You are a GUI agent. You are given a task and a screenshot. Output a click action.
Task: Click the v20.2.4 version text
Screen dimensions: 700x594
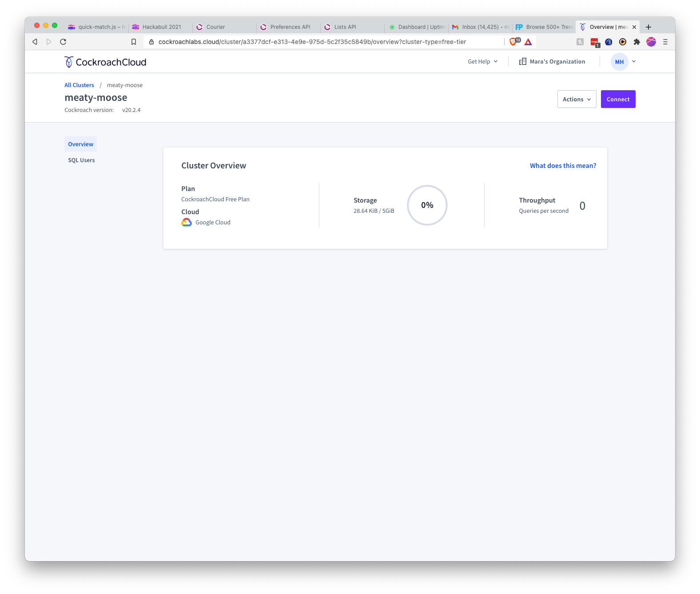coord(131,110)
